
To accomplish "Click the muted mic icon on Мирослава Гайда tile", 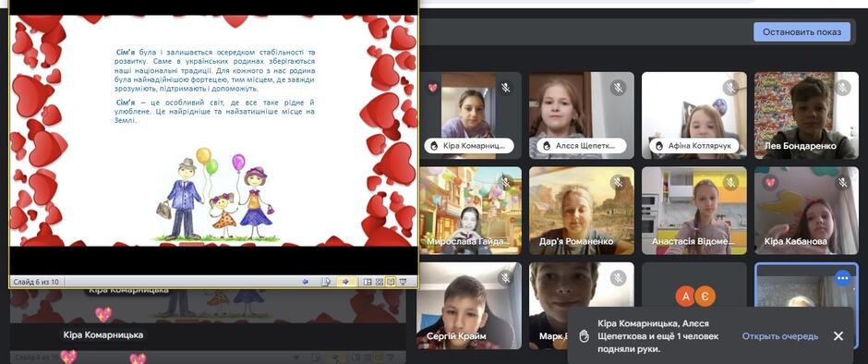I will point(505,182).
